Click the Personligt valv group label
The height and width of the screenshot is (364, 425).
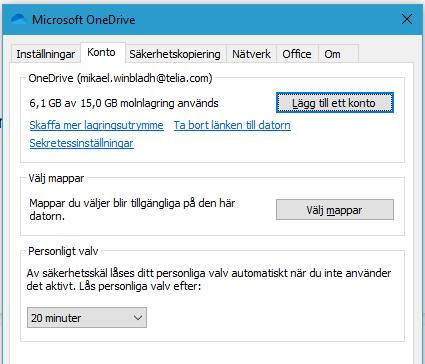coord(63,251)
